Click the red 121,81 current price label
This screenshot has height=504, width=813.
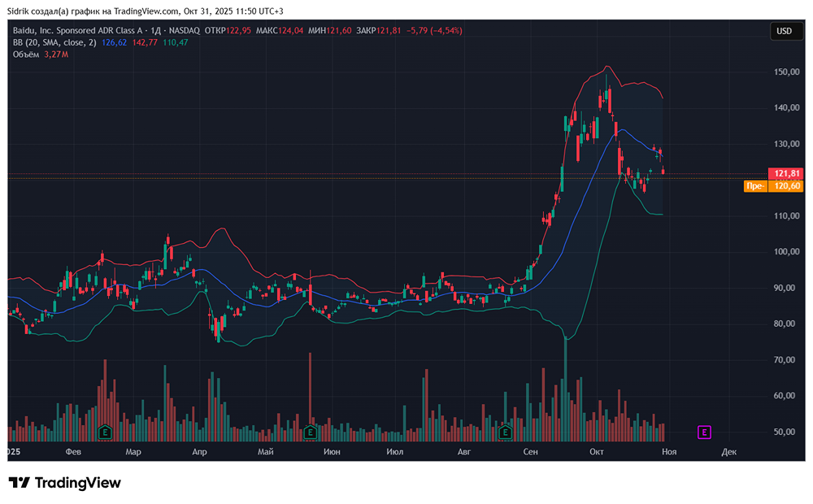pyautogui.click(x=785, y=173)
